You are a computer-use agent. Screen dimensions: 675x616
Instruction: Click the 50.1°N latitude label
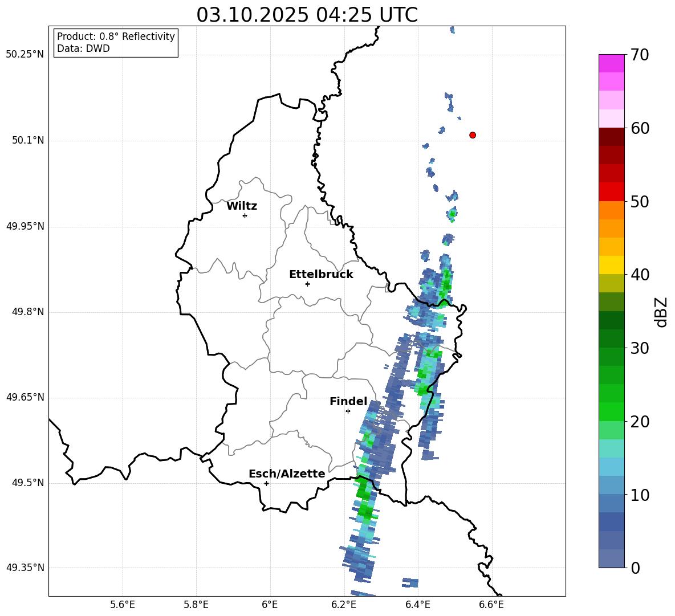click(x=28, y=140)
